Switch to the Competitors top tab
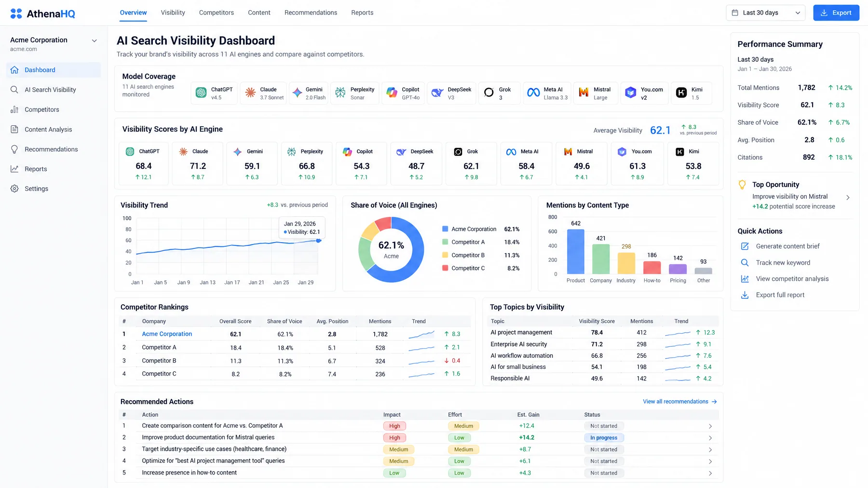The image size is (868, 488). click(217, 13)
